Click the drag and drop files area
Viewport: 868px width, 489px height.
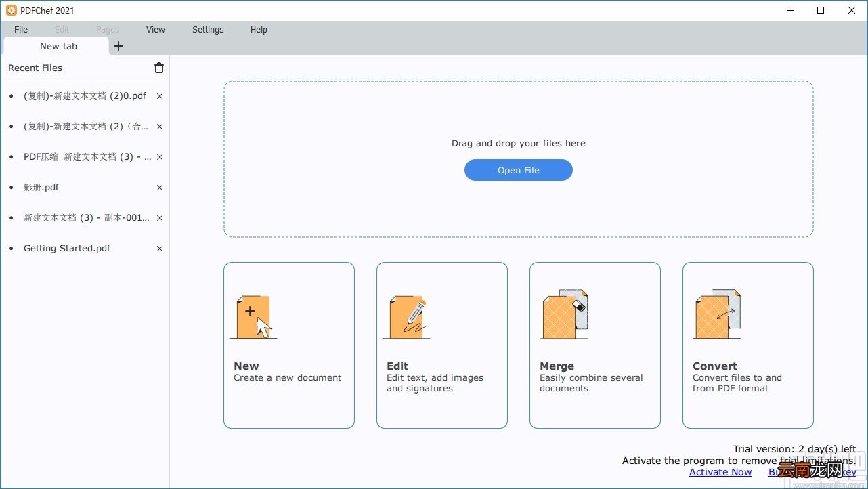point(519,159)
